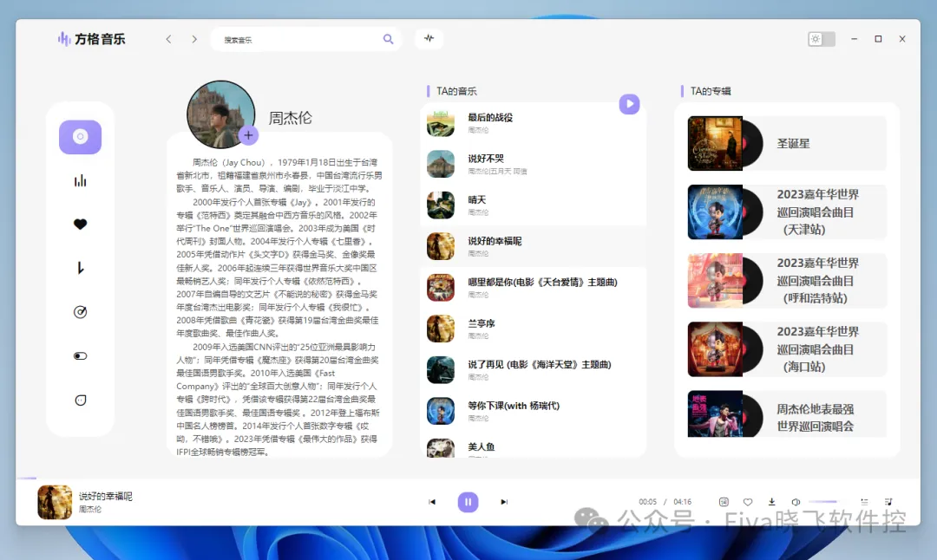Open album 2023嘉年华 呼和浩特站

coord(786,281)
